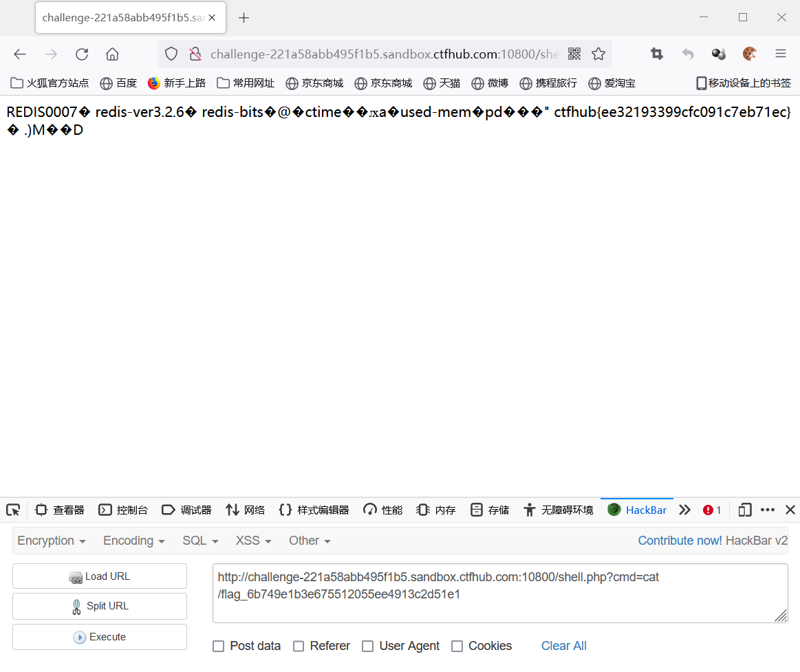
Task: Click the browser address bar
Action: [x=385, y=54]
